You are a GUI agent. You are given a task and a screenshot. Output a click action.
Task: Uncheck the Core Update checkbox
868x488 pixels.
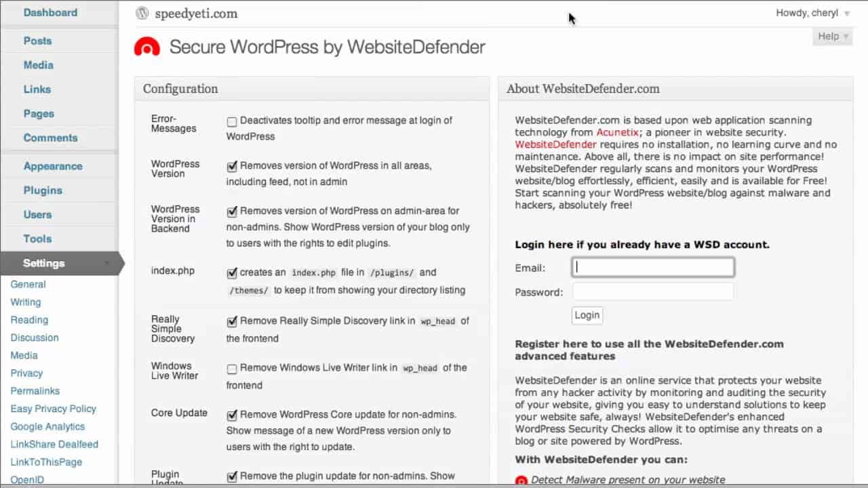232,415
